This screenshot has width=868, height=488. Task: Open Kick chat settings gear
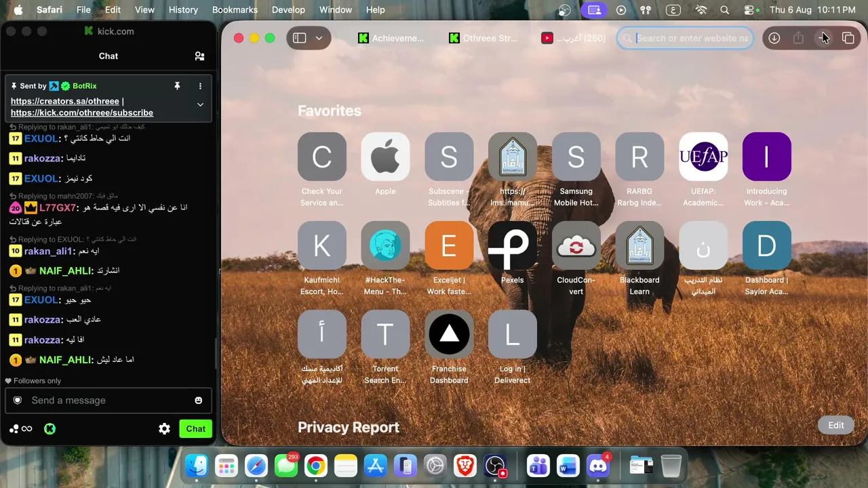click(x=164, y=429)
